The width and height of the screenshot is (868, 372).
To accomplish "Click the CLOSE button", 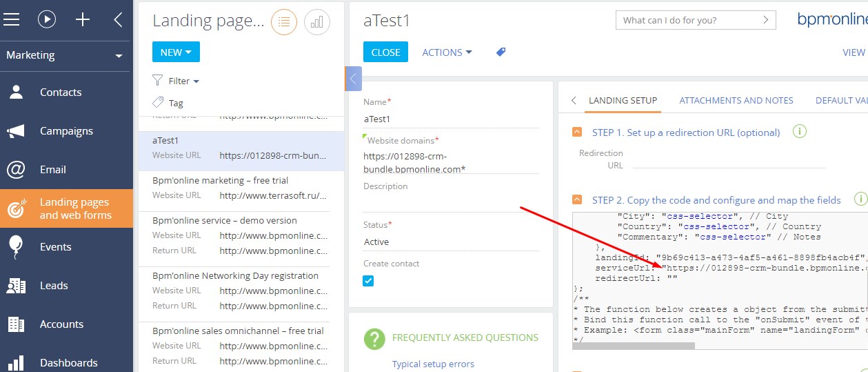I will tap(385, 52).
